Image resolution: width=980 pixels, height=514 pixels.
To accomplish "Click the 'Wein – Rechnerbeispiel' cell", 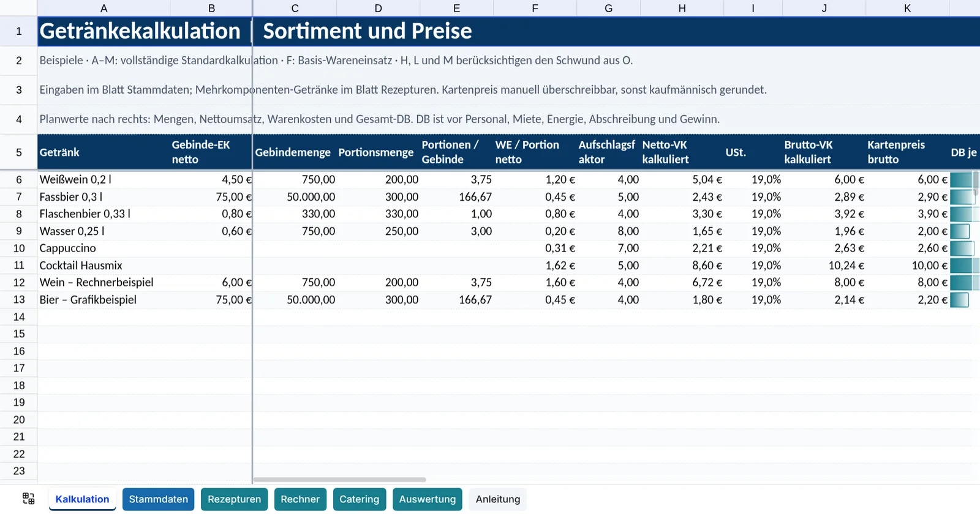I will coord(104,283).
